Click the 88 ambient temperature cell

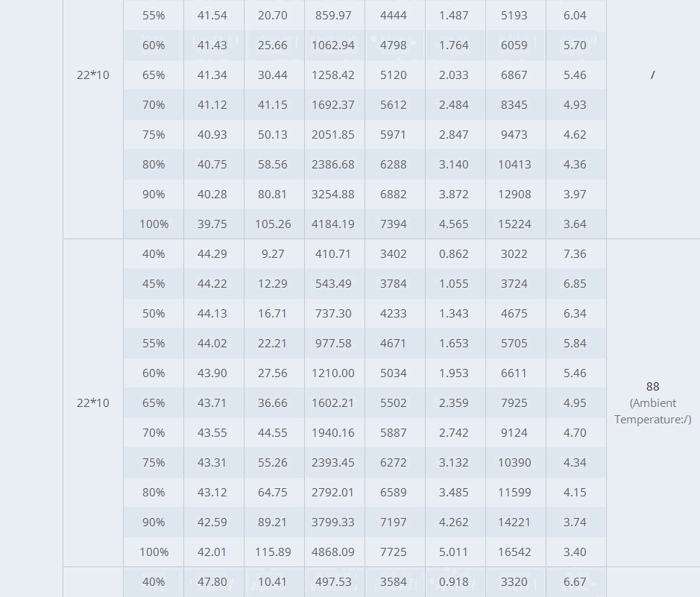point(653,403)
